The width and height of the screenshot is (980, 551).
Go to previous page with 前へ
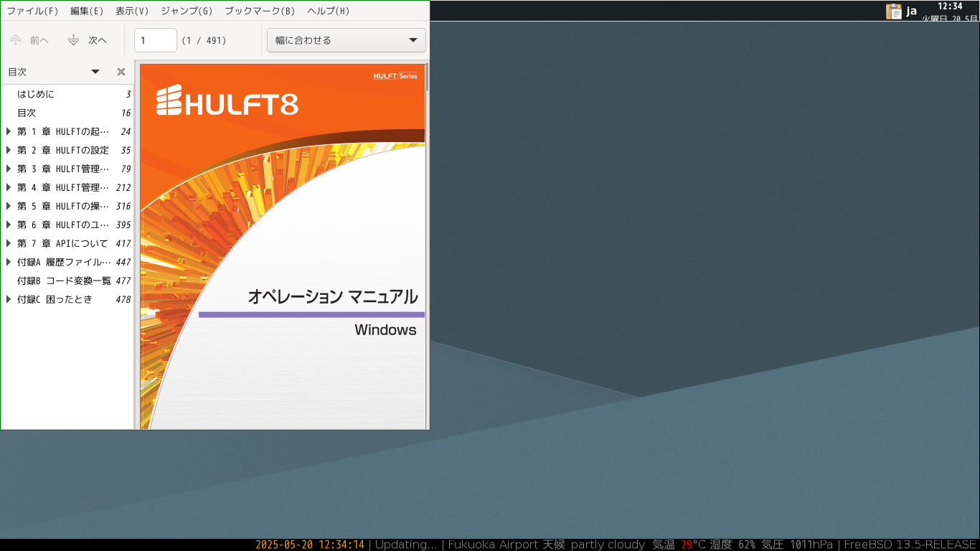pos(29,40)
